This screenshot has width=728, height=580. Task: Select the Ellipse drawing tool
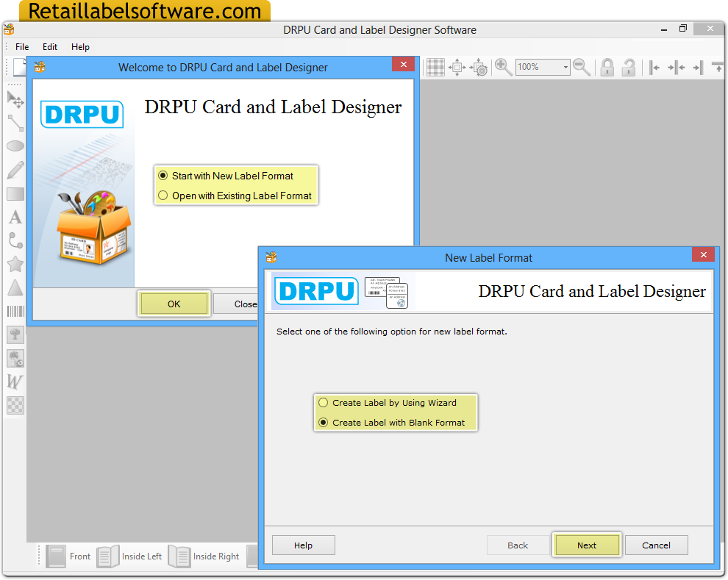pos(15,146)
